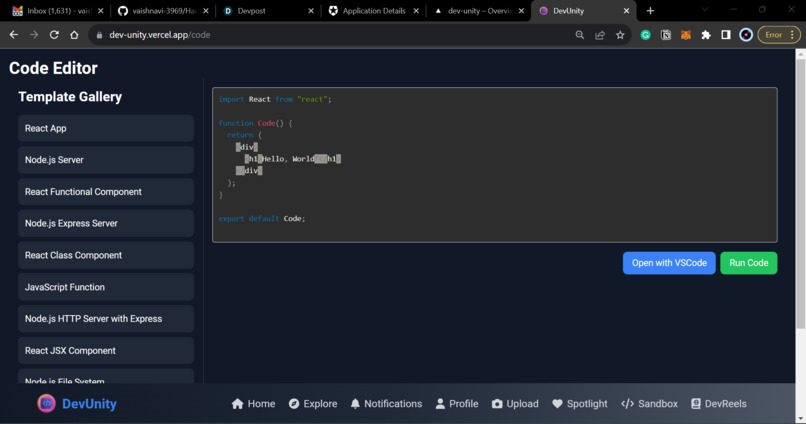Switch to the Gmail Inbox tab
The image size is (806, 424).
point(58,11)
